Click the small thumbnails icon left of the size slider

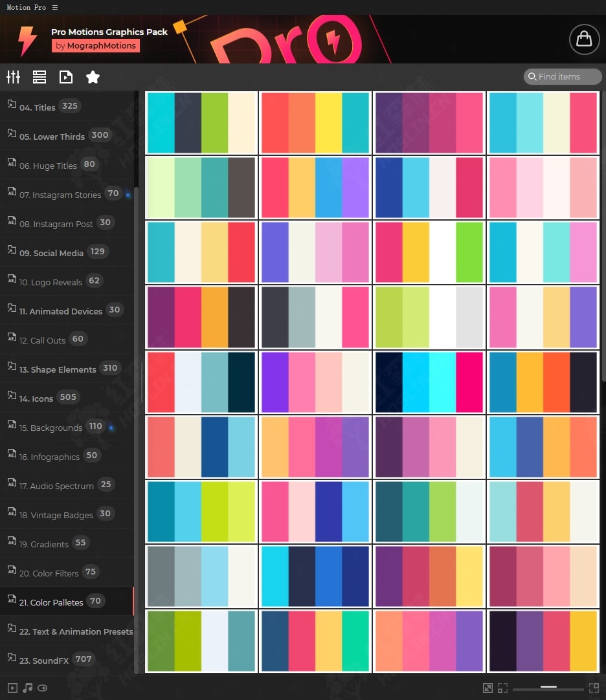tap(503, 688)
